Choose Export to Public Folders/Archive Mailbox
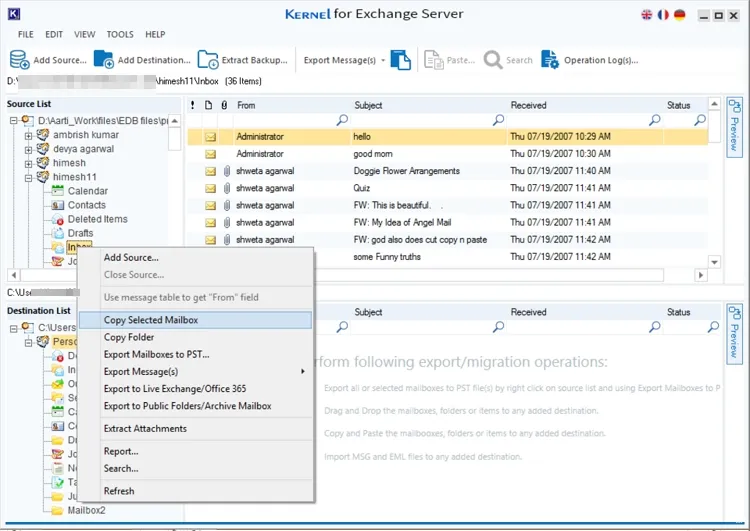The height and width of the screenshot is (531, 750). pos(196,406)
